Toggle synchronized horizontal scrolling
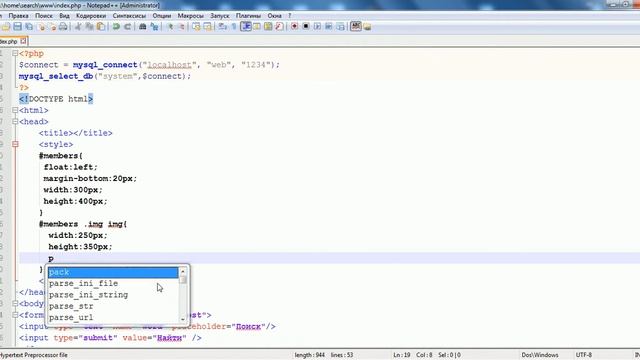Image resolution: width=640 pixels, height=360 pixels. [x=208, y=27]
